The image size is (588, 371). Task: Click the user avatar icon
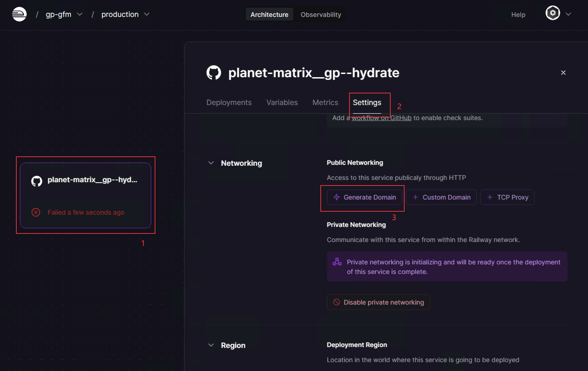553,13
